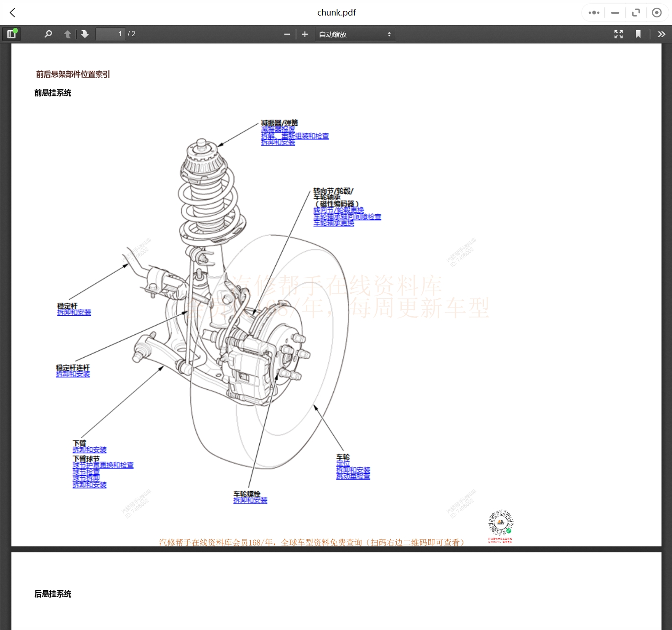The width and height of the screenshot is (672, 630).
Task: Click the bookmark current view icon
Action: 638,34
